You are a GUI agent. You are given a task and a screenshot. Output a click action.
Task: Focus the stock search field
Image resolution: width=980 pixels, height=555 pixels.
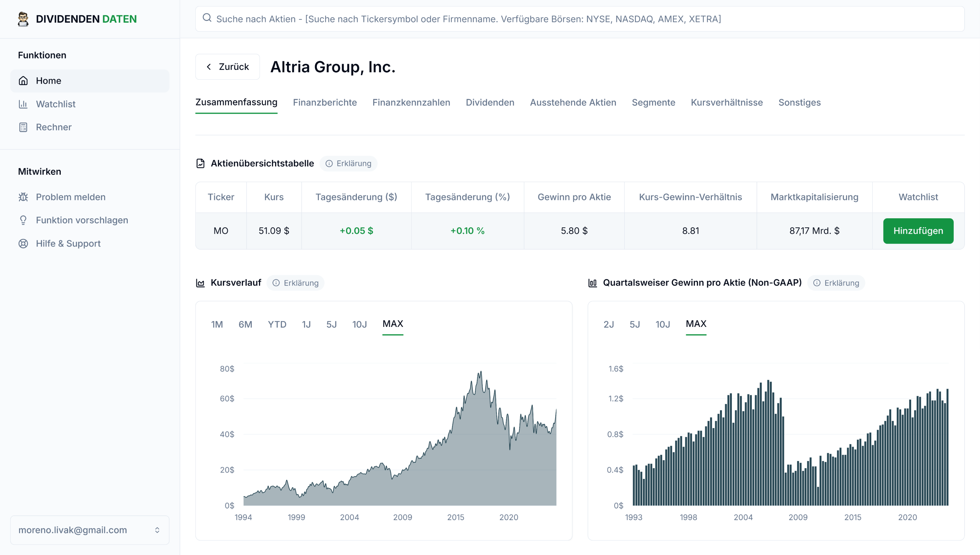(x=580, y=19)
